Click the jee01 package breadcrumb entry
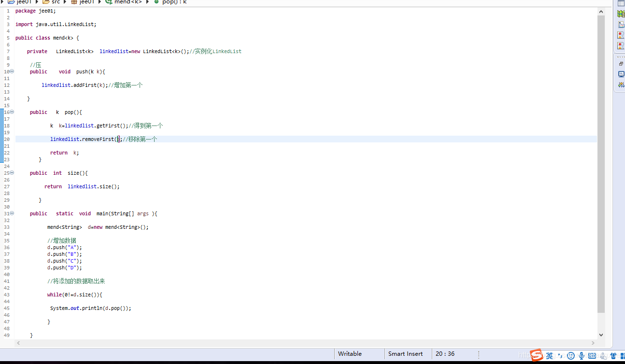 [82, 2]
